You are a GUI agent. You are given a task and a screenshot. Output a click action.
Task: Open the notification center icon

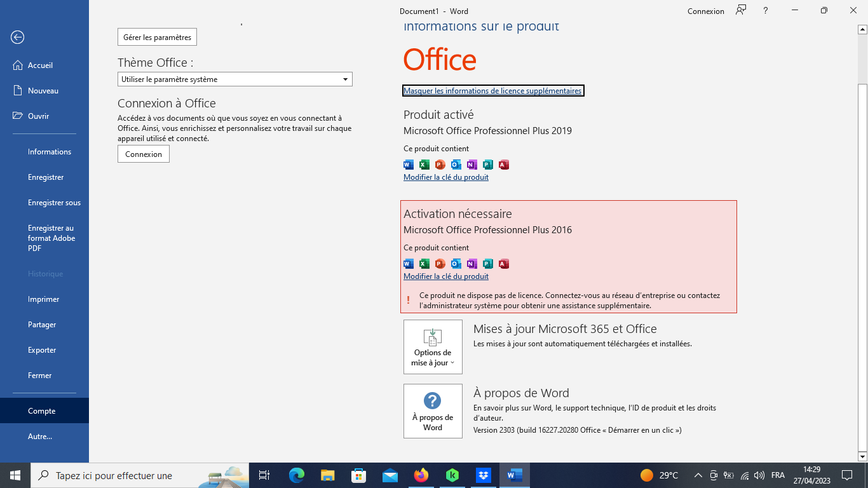[x=847, y=475]
